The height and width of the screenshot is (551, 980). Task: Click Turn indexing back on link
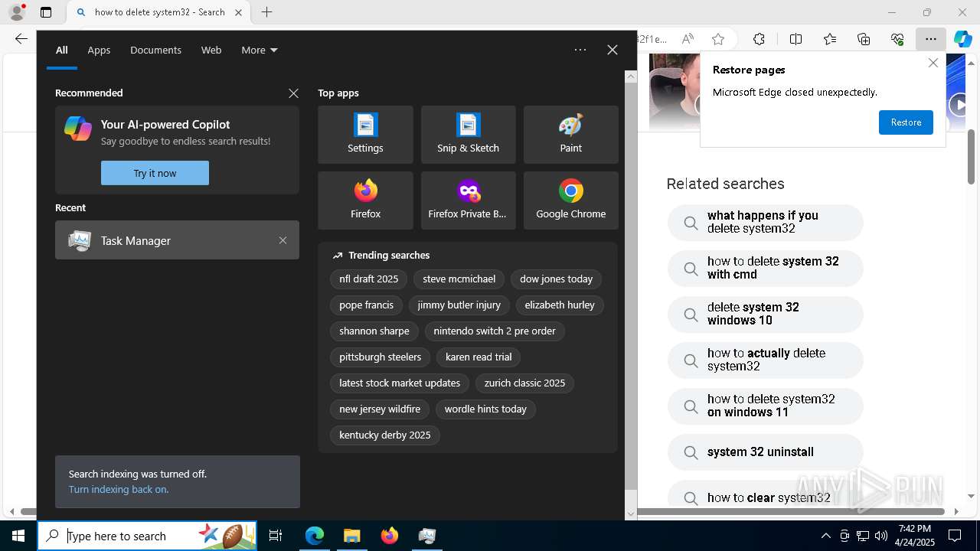click(119, 489)
